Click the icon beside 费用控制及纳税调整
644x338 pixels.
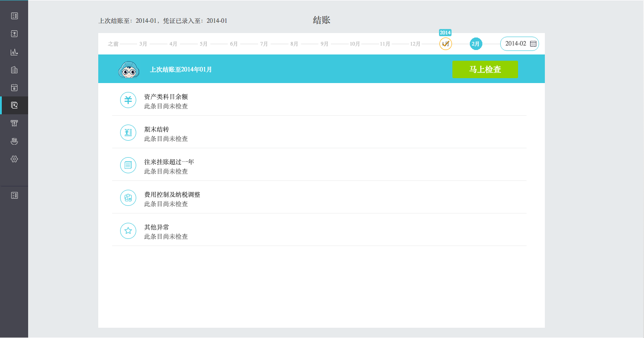[128, 198]
